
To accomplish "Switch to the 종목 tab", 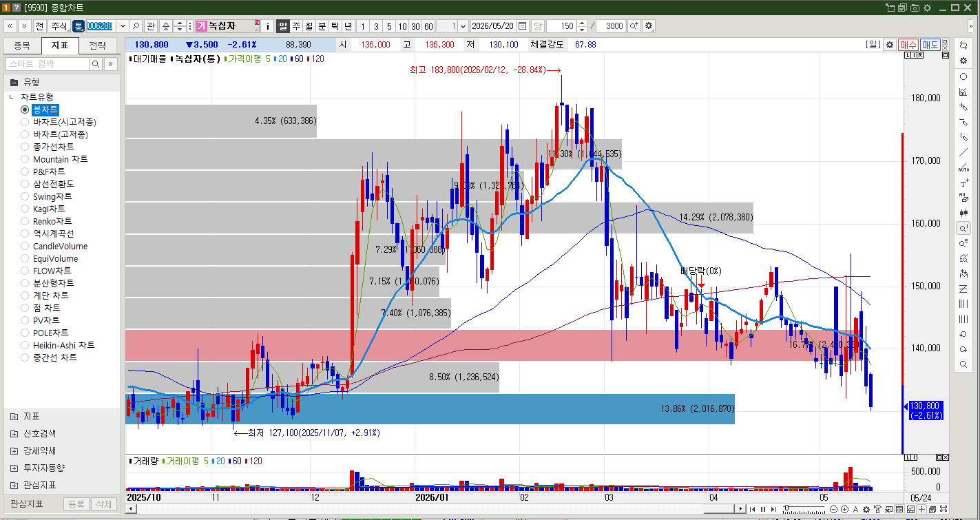I will point(22,45).
